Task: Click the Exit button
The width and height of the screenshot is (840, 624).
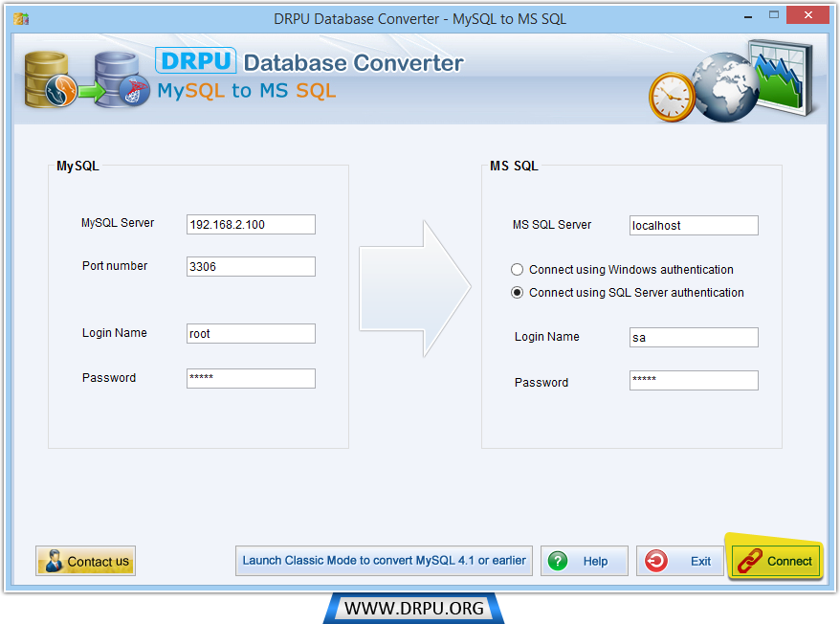Action: (680, 561)
